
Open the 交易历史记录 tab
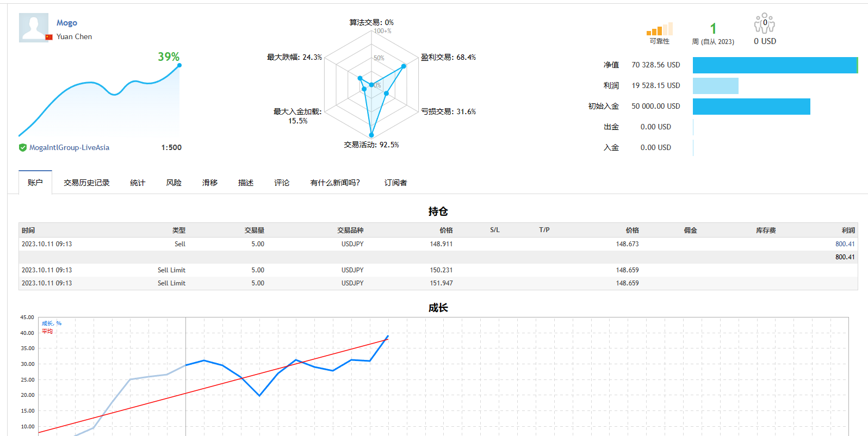point(86,183)
